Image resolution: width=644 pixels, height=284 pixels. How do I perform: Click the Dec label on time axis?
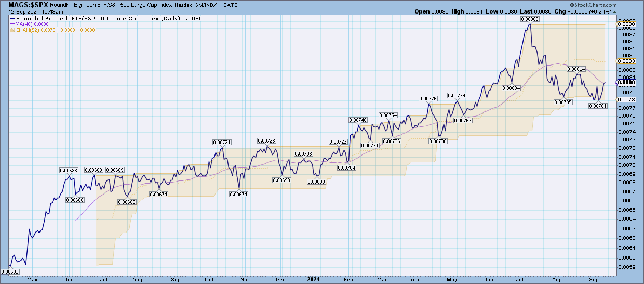coord(279,279)
